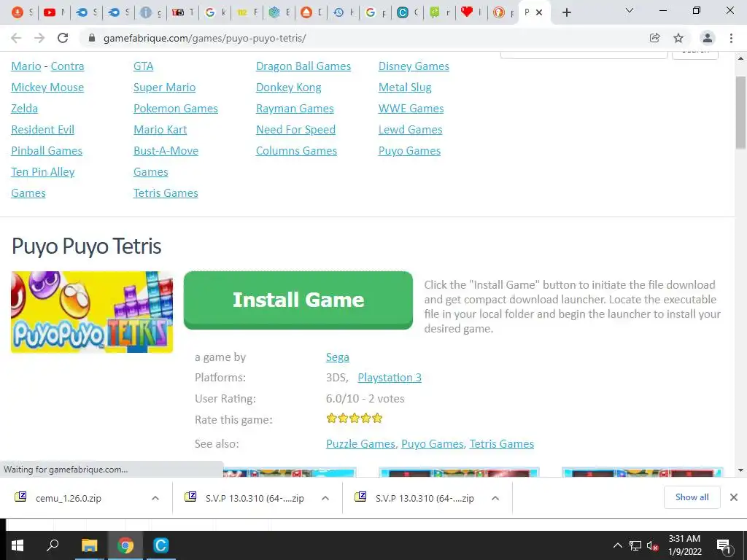Close the active Puyo Puyo Tetris tab

coord(539,12)
